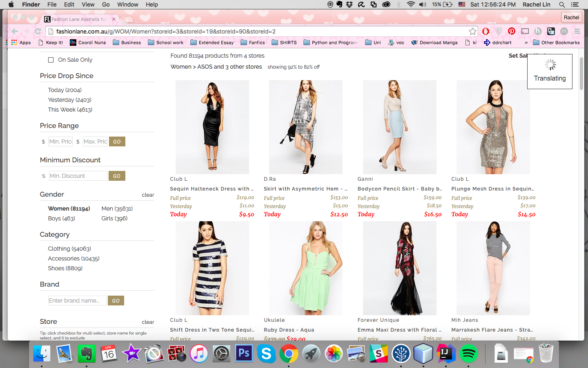This screenshot has height=368, width=588.
Task: Open Slack in the Dock
Action: coord(379,353)
